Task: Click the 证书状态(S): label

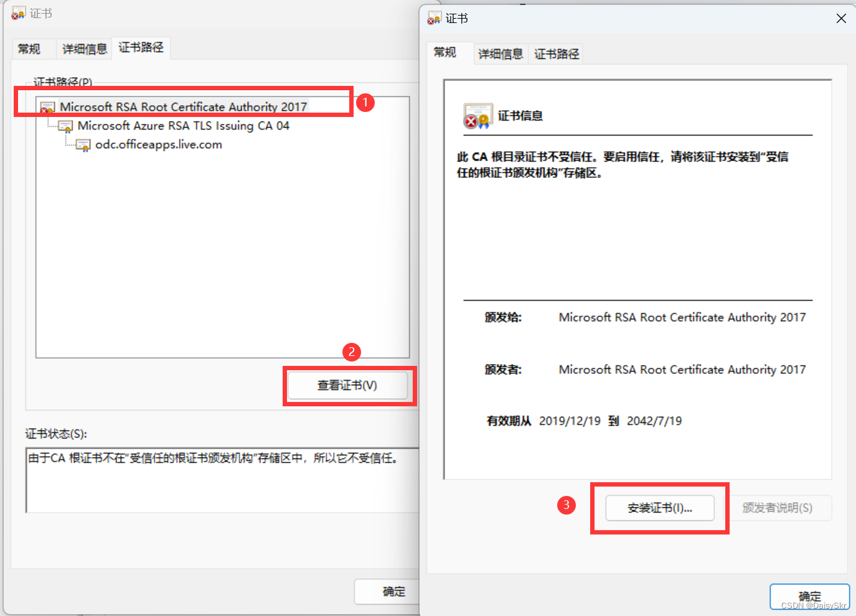Action: [56, 434]
